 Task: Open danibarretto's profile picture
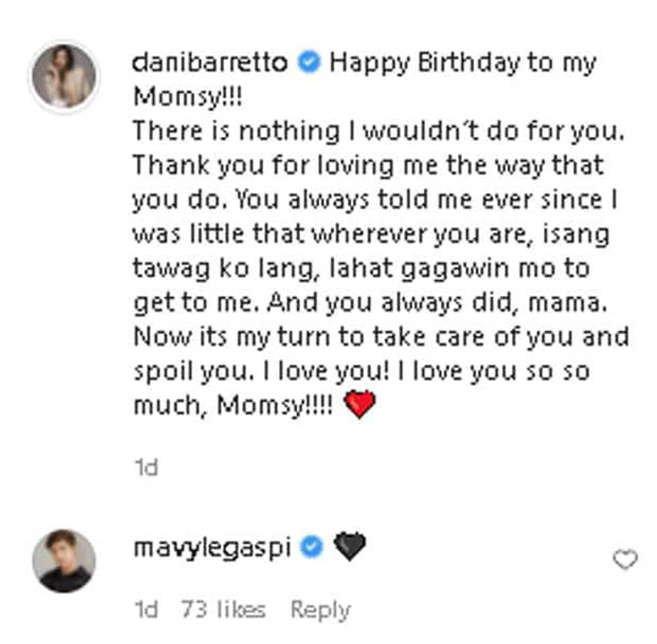[x=64, y=77]
